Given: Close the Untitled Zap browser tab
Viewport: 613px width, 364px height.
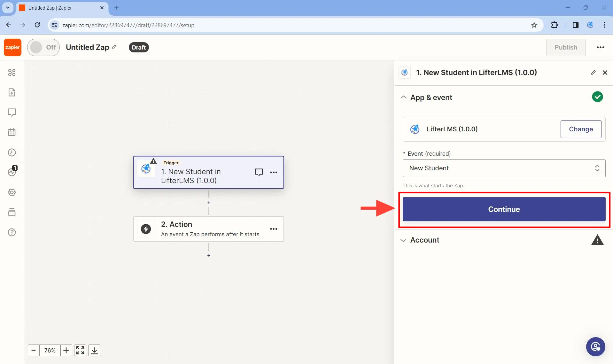Looking at the screenshot, I should (x=102, y=8).
